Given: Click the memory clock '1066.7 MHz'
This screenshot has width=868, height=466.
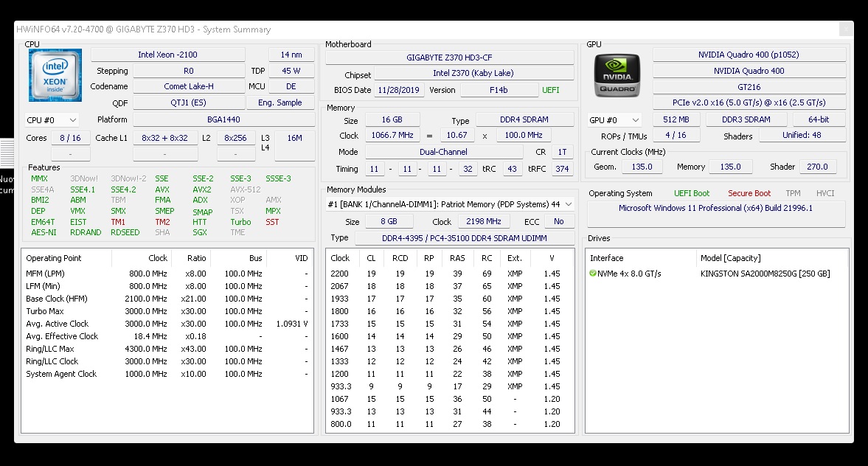Looking at the screenshot, I should click(392, 135).
